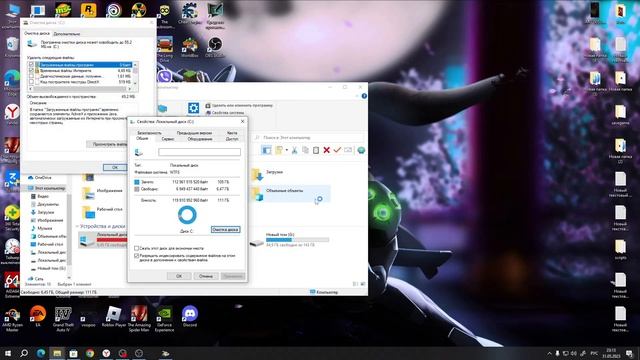Show hidden system tray icons chevron
The image size is (640, 360).
click(549, 353)
